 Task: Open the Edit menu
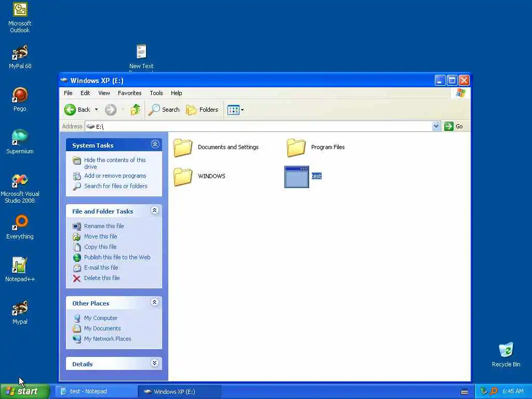(x=85, y=93)
